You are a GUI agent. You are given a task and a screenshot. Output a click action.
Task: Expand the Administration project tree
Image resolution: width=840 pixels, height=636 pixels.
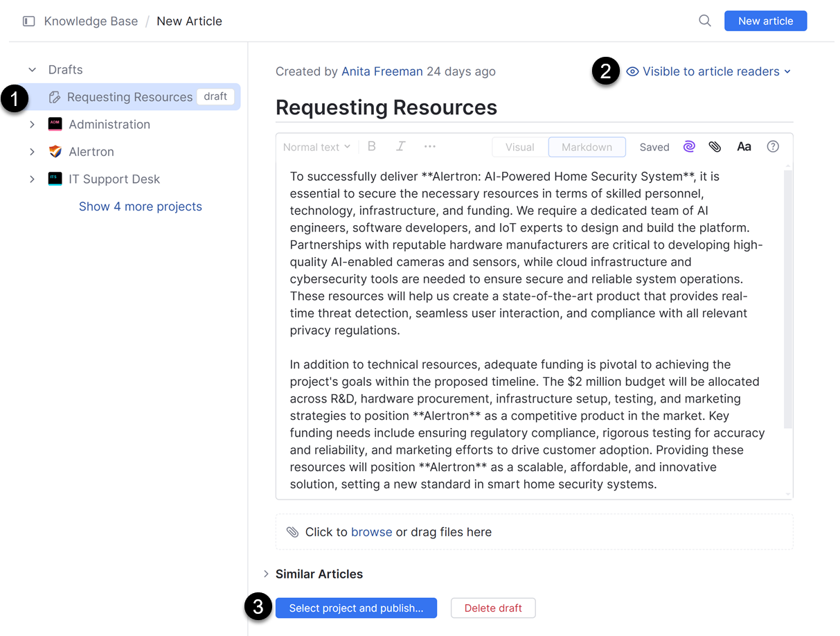(32, 125)
